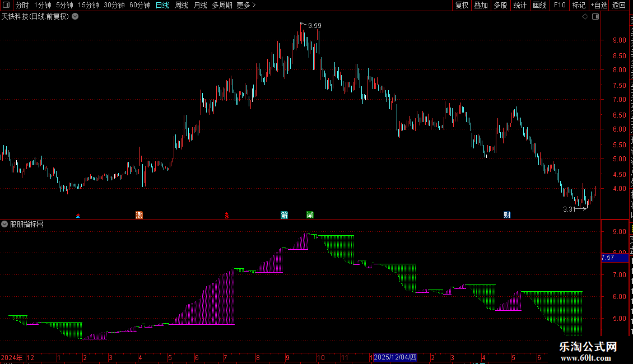Click the 3.31 low price label
The width and height of the screenshot is (633, 364).
coord(569,209)
